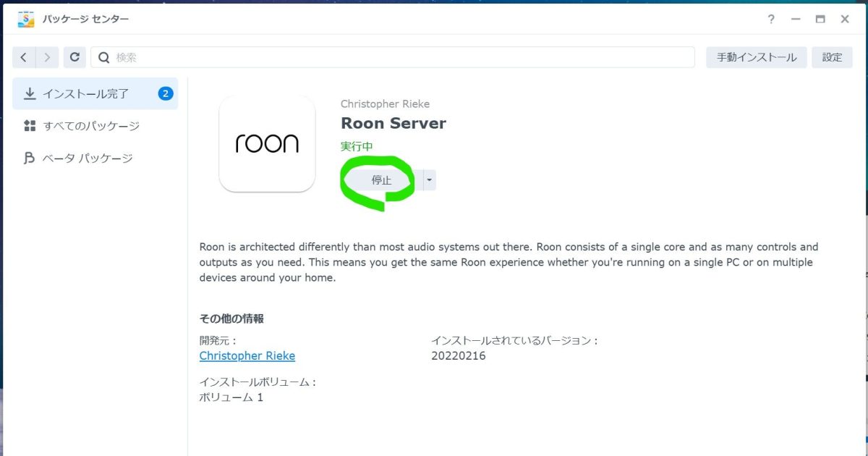Select the インストール完了 sidebar item
The height and width of the screenshot is (456, 868).
pos(85,93)
